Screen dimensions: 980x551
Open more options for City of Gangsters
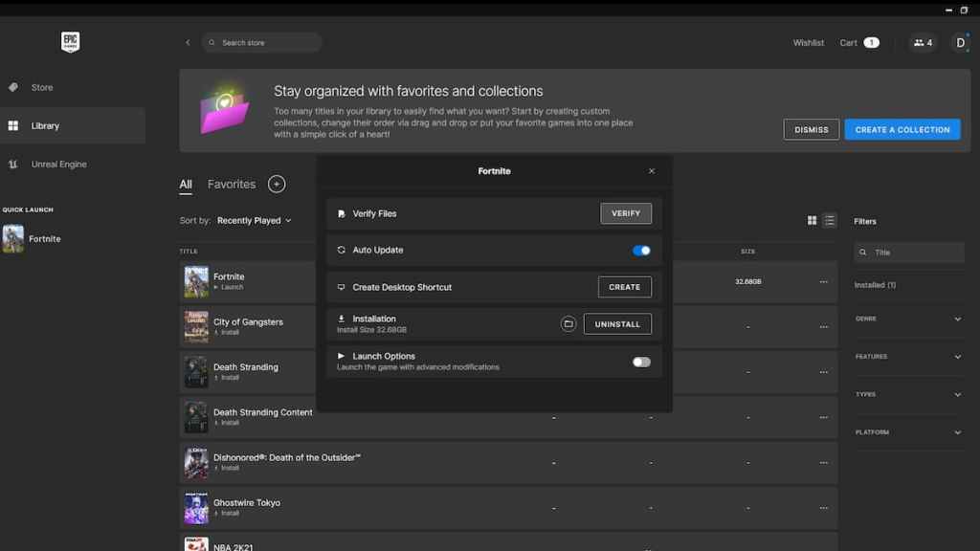click(x=823, y=327)
